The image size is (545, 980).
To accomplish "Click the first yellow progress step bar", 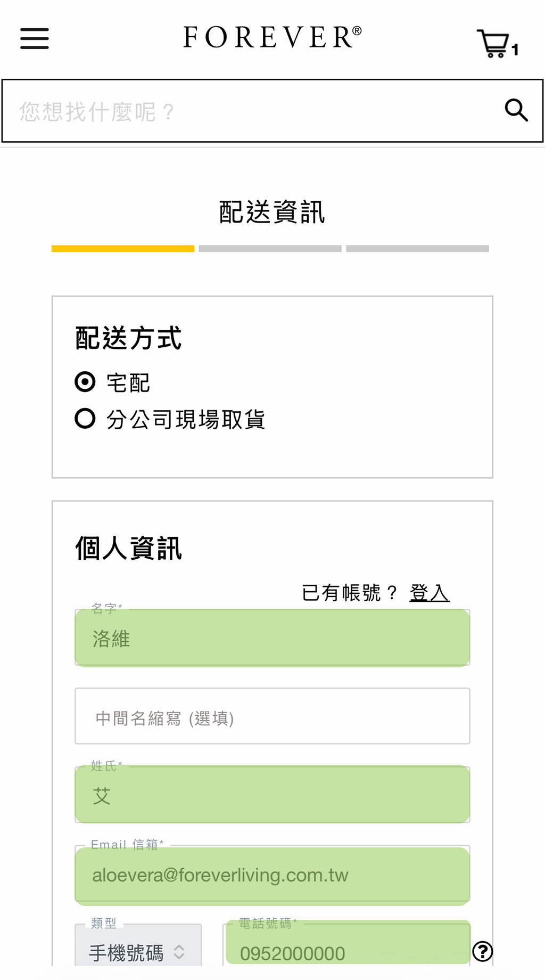I will pyautogui.click(x=123, y=249).
